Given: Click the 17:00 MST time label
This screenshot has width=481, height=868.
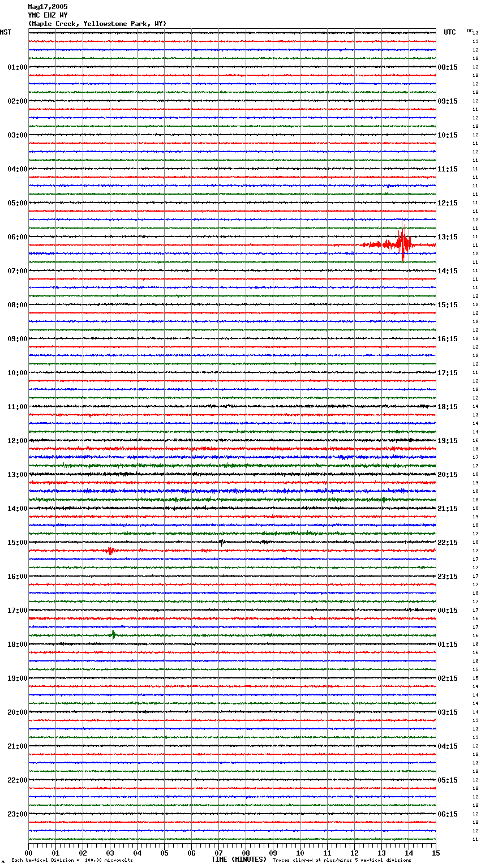Looking at the screenshot, I should (x=18, y=611).
